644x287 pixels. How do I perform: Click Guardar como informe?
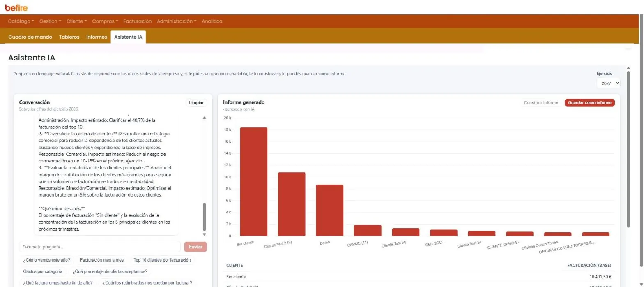tap(590, 102)
